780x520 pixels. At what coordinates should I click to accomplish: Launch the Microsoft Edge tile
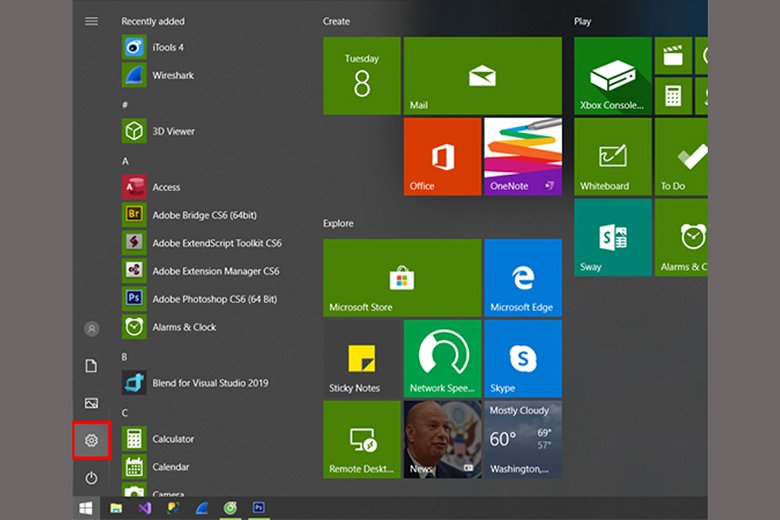[522, 278]
